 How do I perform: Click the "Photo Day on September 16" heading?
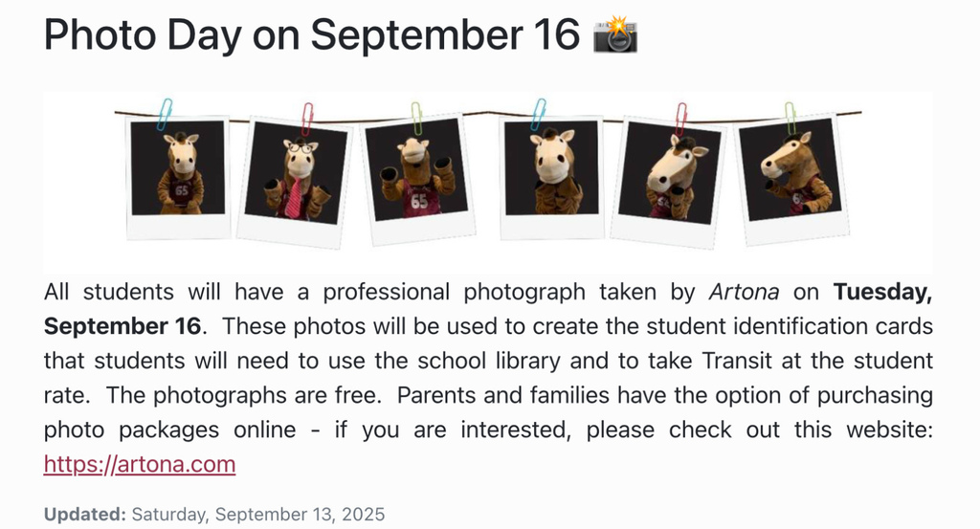[x=312, y=35]
